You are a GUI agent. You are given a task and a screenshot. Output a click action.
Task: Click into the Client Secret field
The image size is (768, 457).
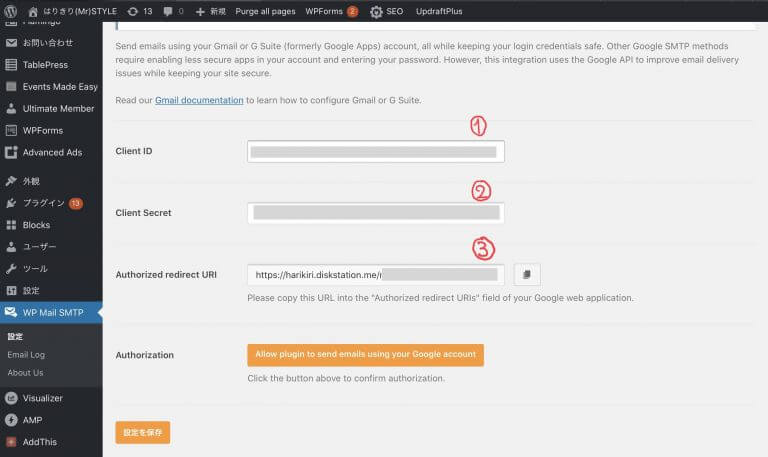(x=376, y=213)
